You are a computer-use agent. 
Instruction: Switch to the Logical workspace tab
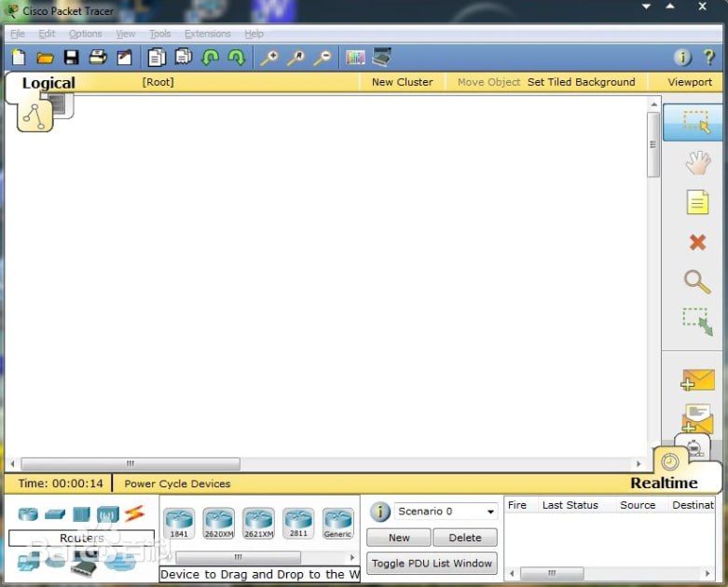pyautogui.click(x=48, y=83)
